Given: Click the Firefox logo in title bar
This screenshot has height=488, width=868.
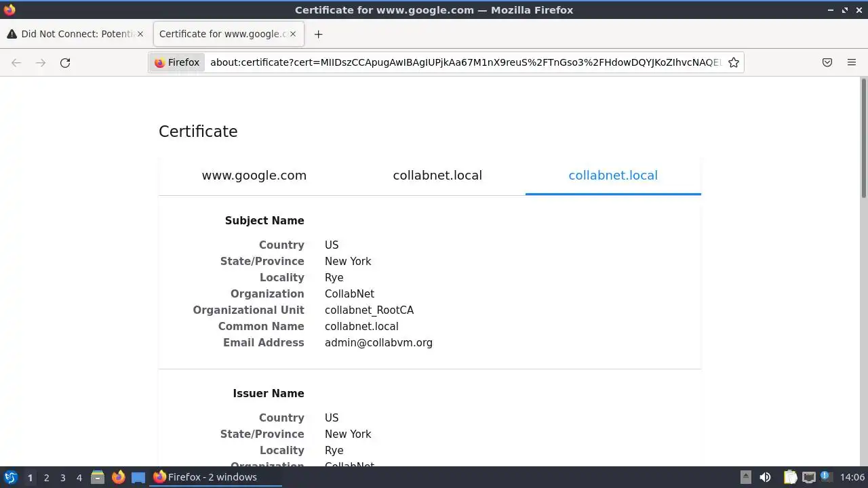Looking at the screenshot, I should click(9, 9).
